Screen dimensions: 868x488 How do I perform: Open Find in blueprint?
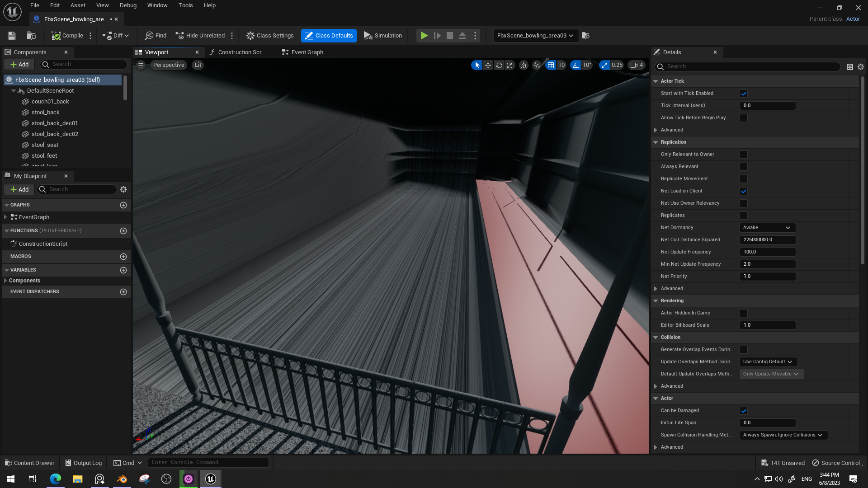tap(156, 36)
